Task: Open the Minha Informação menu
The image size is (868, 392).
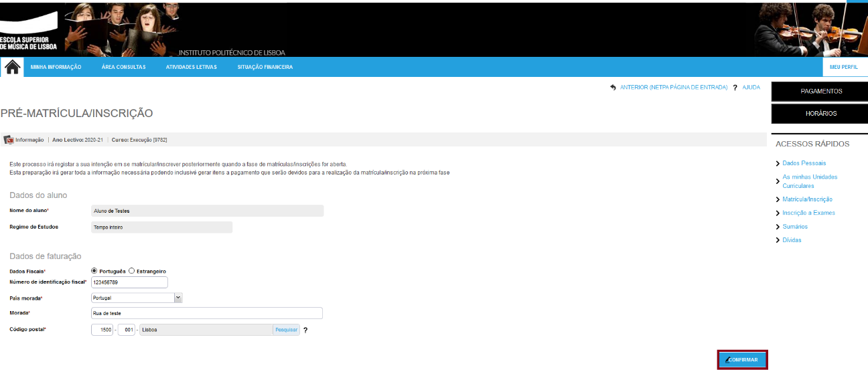Action: pyautogui.click(x=56, y=67)
